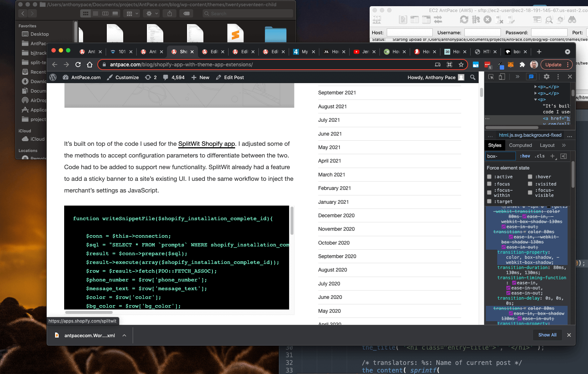
Task: Open ease-in timing function curve swatch
Action: [x=514, y=283]
